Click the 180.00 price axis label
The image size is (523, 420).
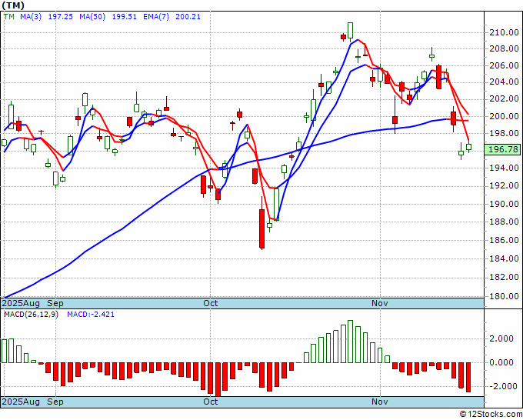504,296
